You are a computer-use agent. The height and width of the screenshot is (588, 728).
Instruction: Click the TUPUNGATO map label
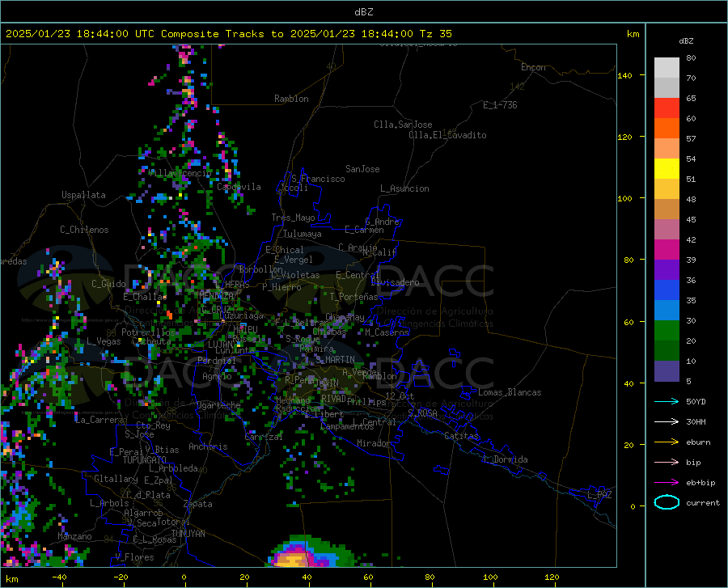click(x=145, y=460)
